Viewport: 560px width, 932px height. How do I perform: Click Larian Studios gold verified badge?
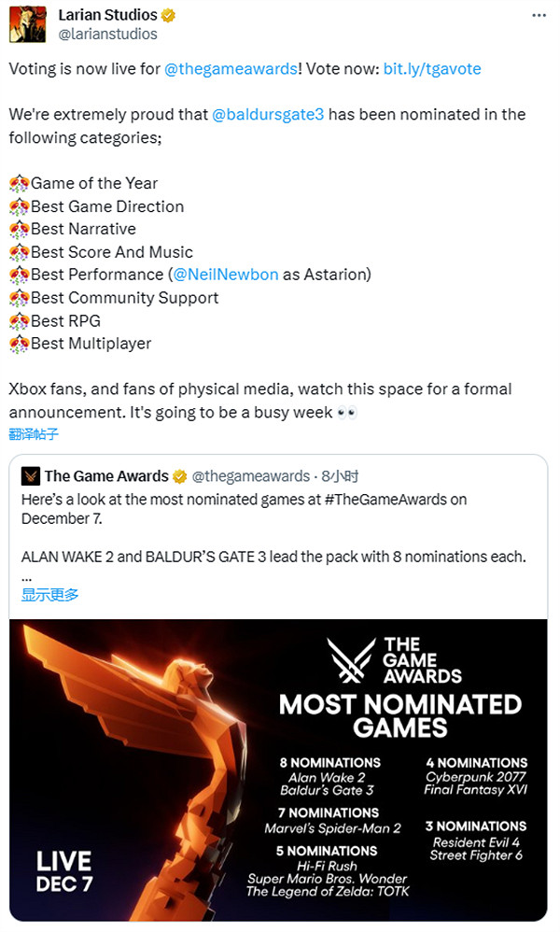click(x=167, y=16)
